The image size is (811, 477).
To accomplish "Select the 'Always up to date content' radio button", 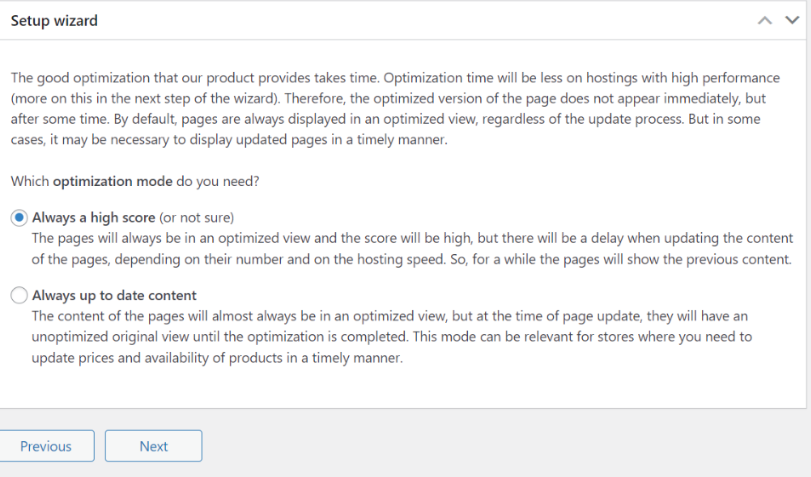I will point(19,295).
